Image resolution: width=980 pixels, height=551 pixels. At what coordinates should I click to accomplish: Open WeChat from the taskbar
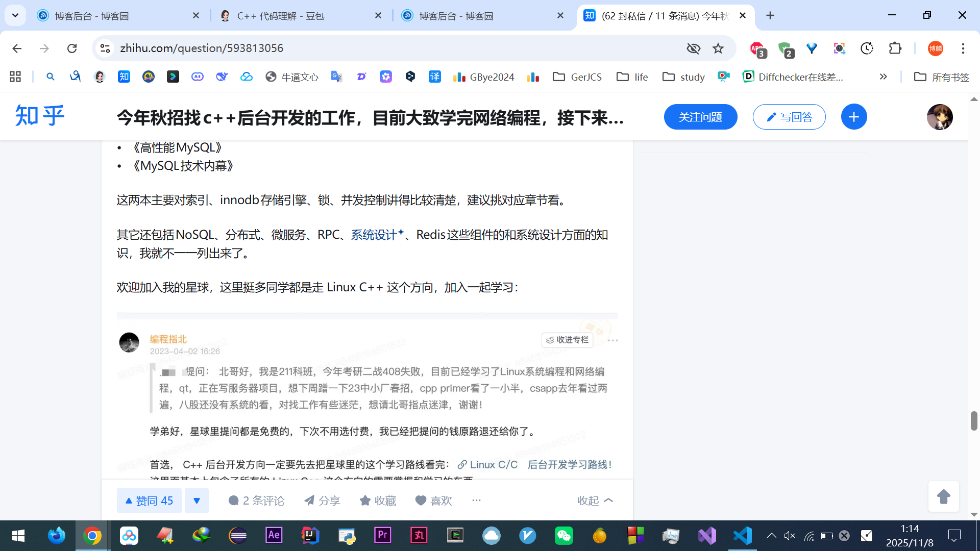[x=563, y=536]
